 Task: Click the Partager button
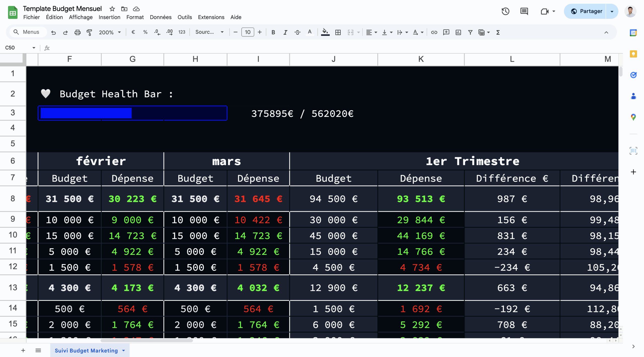[x=586, y=11]
